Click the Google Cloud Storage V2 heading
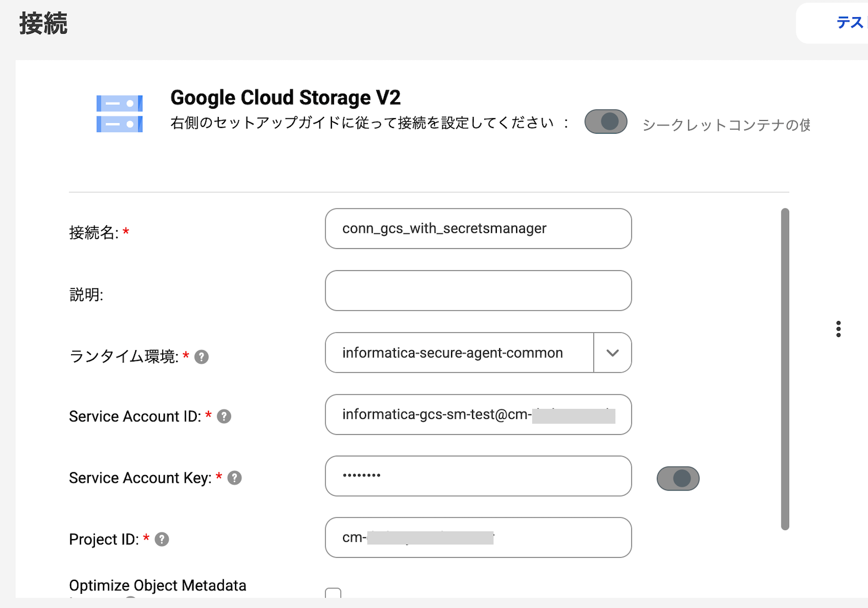Viewport: 868px width, 608px height. [x=285, y=98]
